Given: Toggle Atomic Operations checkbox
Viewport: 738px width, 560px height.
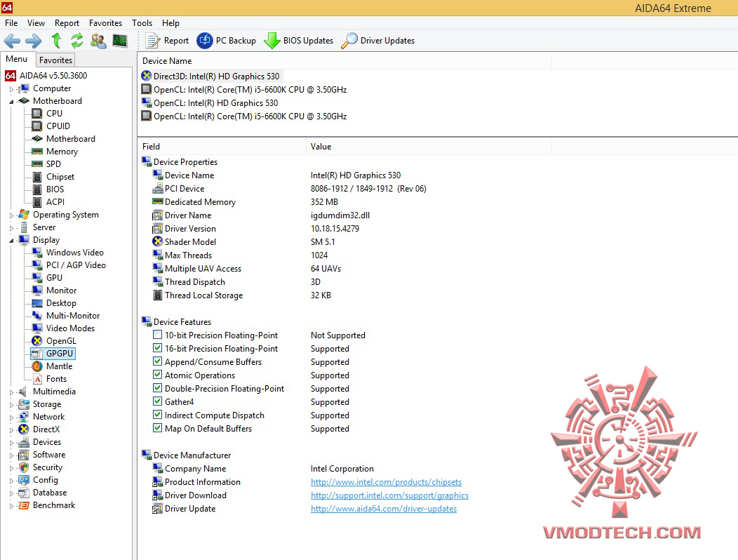Looking at the screenshot, I should click(158, 375).
